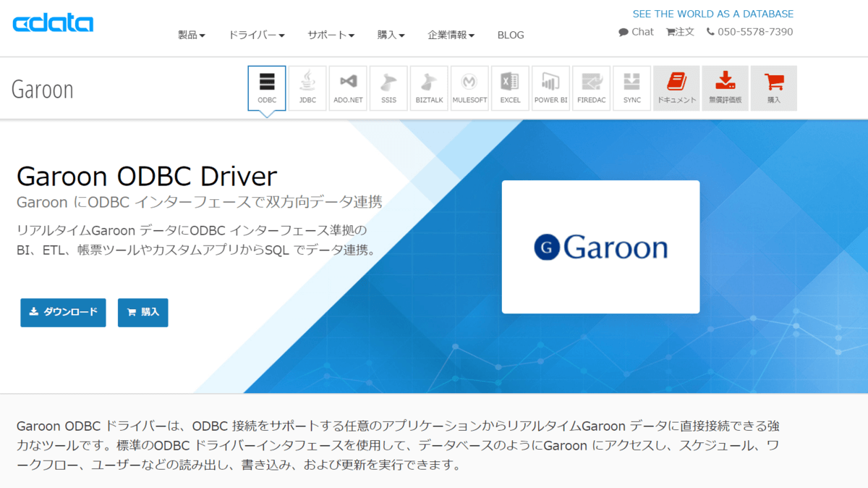The width and height of the screenshot is (868, 488).
Task: Expand the サポート dropdown menu
Action: pos(331,35)
